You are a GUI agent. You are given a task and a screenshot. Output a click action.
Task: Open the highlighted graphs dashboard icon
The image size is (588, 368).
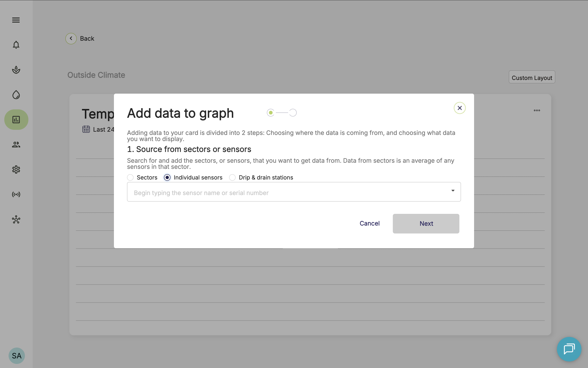[16, 120]
